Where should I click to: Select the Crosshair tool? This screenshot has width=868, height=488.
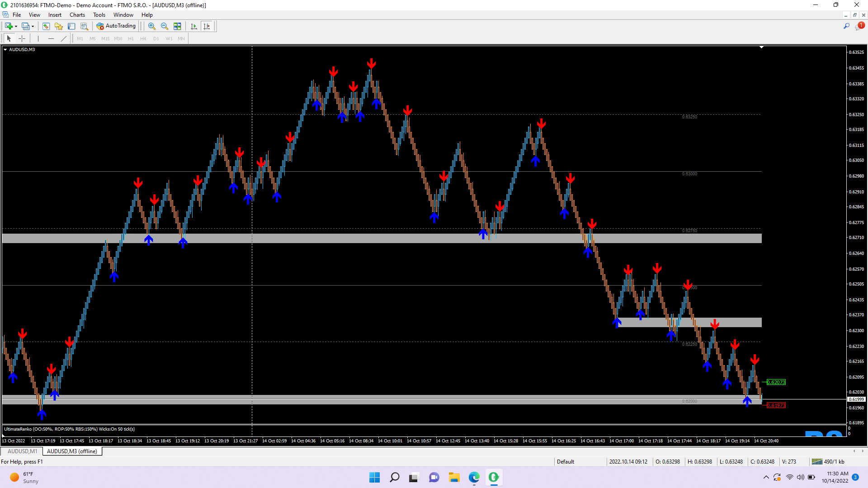(22, 38)
